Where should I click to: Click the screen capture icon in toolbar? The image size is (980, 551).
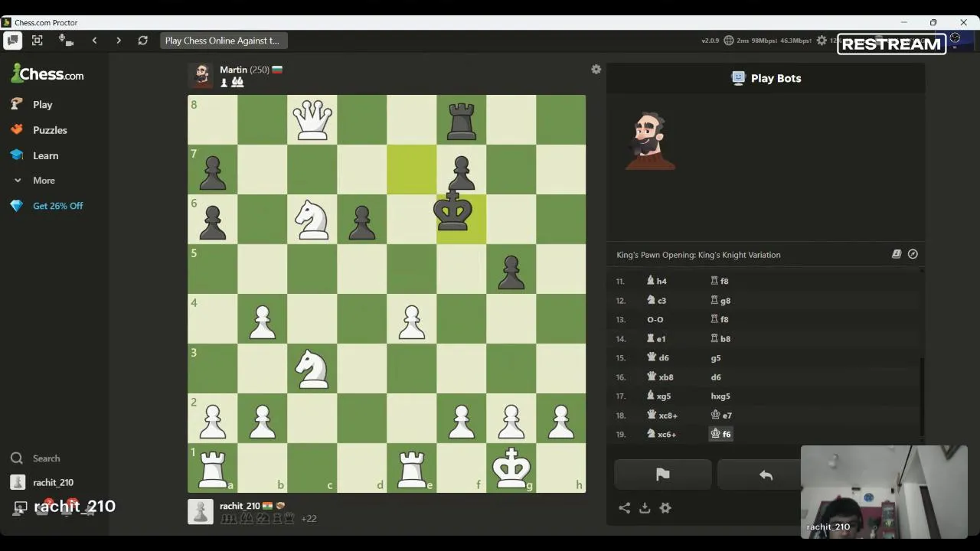(38, 41)
